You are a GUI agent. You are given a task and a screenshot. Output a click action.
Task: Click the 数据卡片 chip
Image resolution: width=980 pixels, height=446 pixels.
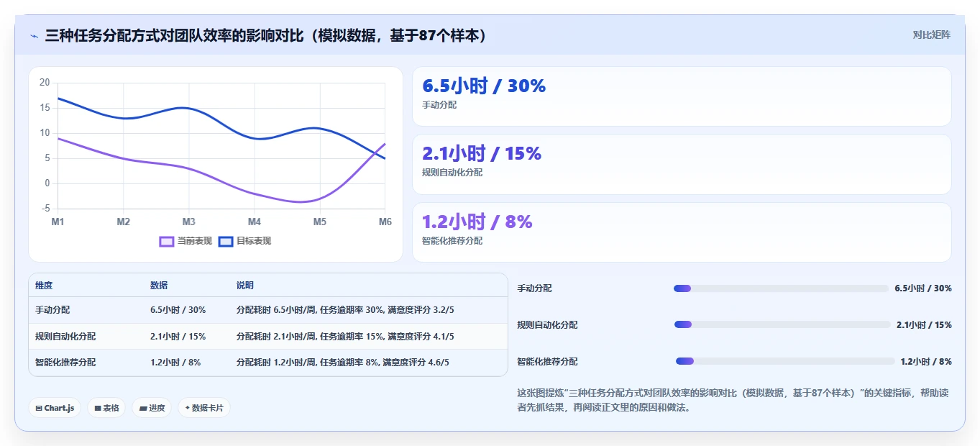coord(204,408)
